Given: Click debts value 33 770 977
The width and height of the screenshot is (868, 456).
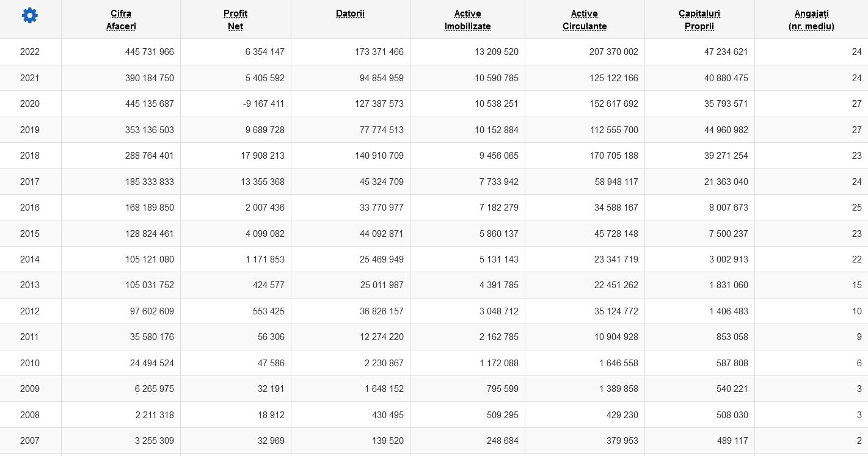Looking at the screenshot, I should (x=382, y=208).
